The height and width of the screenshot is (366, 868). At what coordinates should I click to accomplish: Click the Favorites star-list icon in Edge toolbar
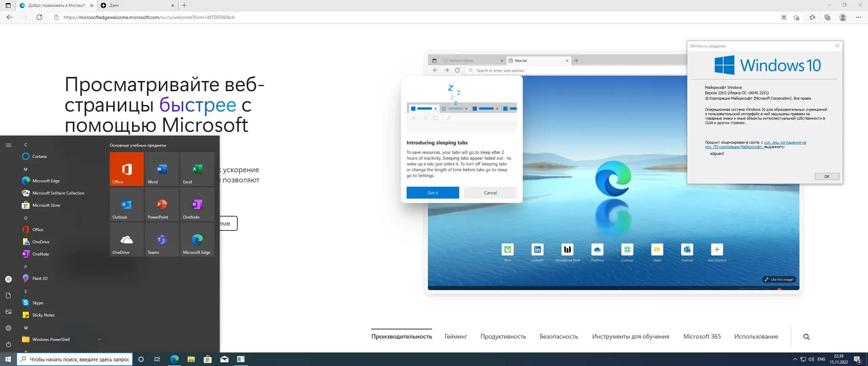point(812,17)
